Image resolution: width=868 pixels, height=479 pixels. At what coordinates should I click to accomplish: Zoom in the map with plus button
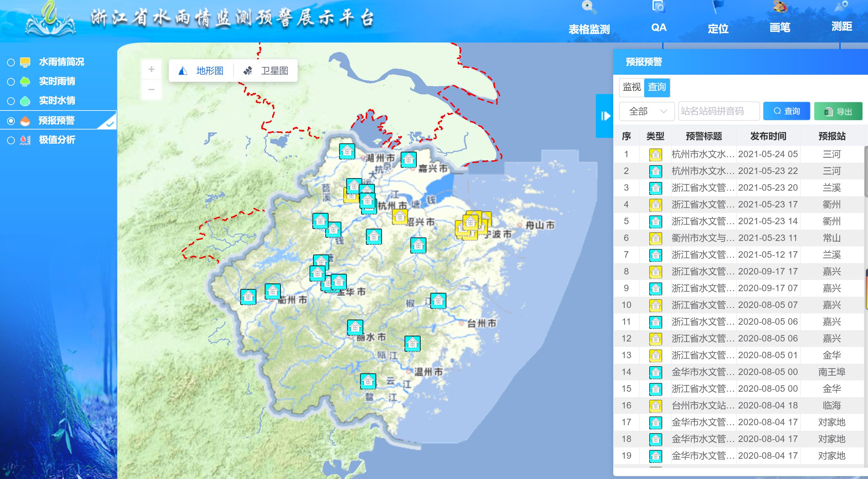coord(151,70)
